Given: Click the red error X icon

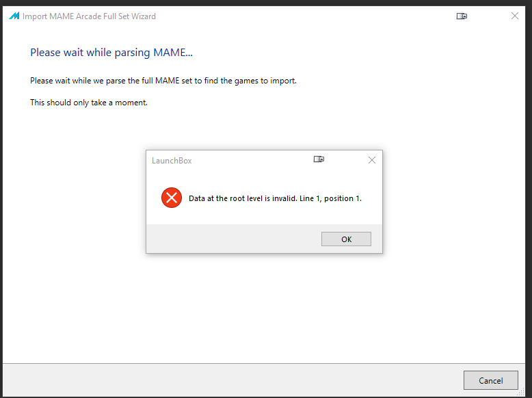Looking at the screenshot, I should tap(172, 198).
